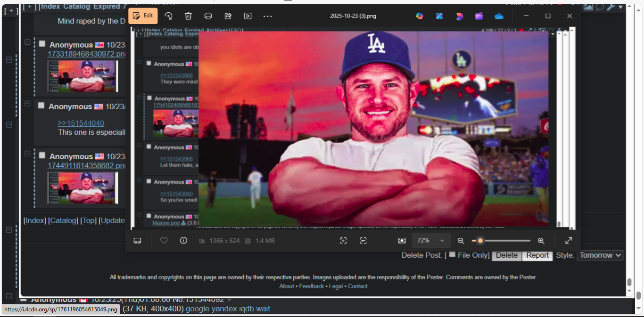Favorite the photo with the heart icon
This screenshot has width=644, height=317.
tap(164, 241)
